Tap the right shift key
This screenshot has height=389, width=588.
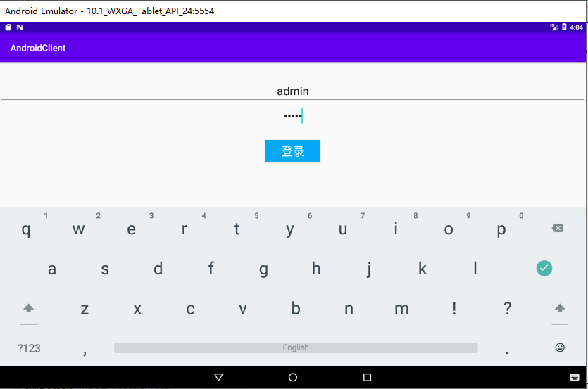coord(560,308)
